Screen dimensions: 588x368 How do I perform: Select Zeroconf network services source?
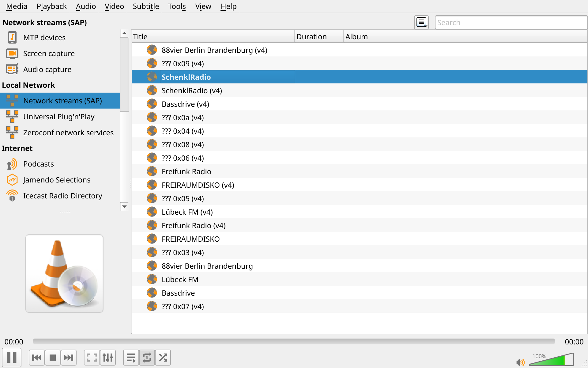(60, 132)
